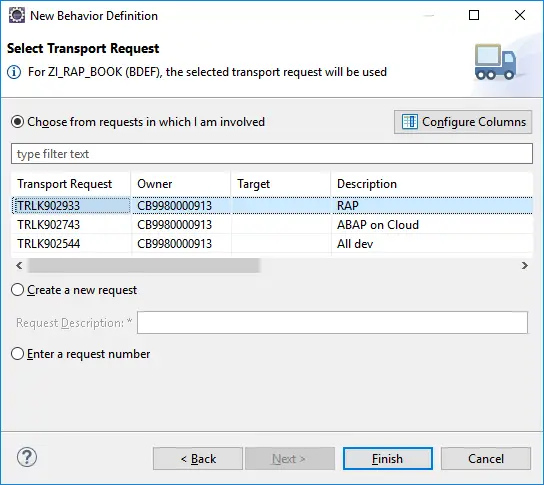This screenshot has height=485, width=544.
Task: Click the Finish button
Action: tap(388, 459)
